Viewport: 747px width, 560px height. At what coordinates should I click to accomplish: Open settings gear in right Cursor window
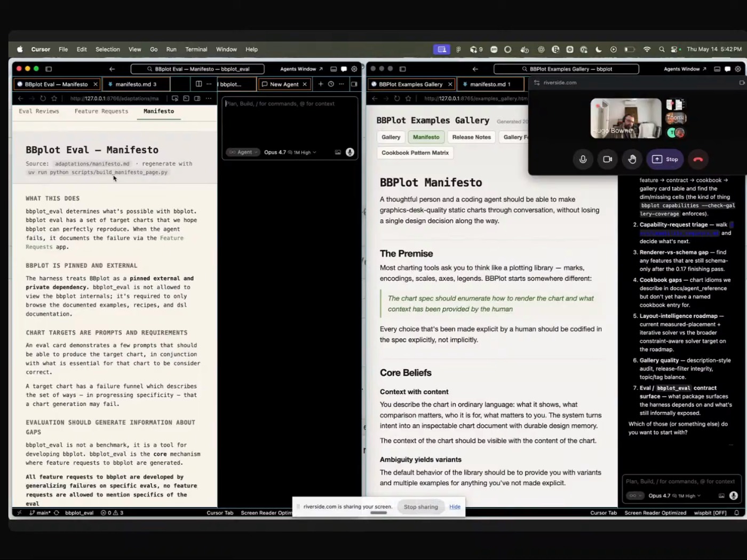point(737,69)
